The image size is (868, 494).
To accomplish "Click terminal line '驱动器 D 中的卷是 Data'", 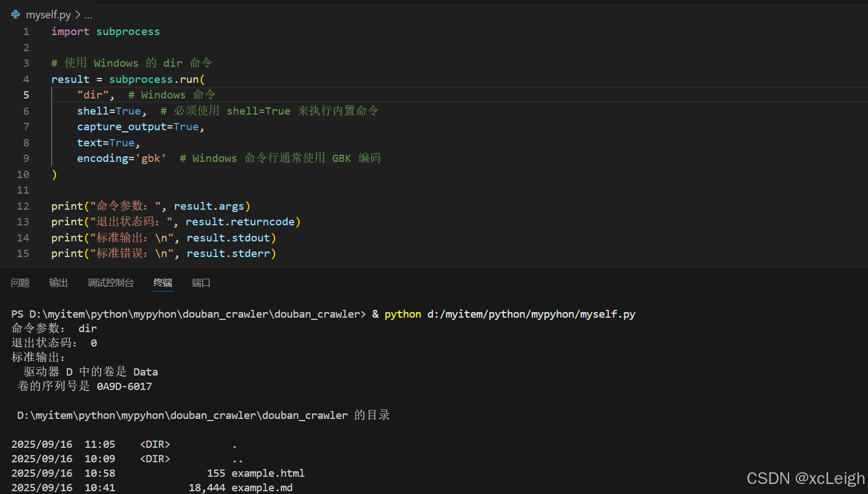I will (x=91, y=372).
